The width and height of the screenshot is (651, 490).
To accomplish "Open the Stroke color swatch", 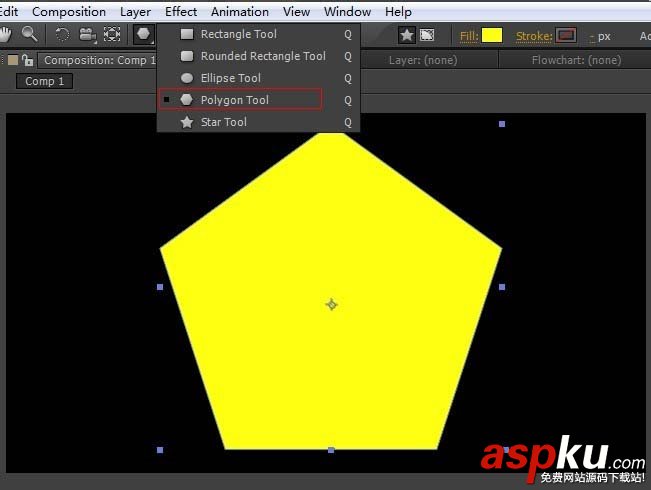I will coord(566,35).
